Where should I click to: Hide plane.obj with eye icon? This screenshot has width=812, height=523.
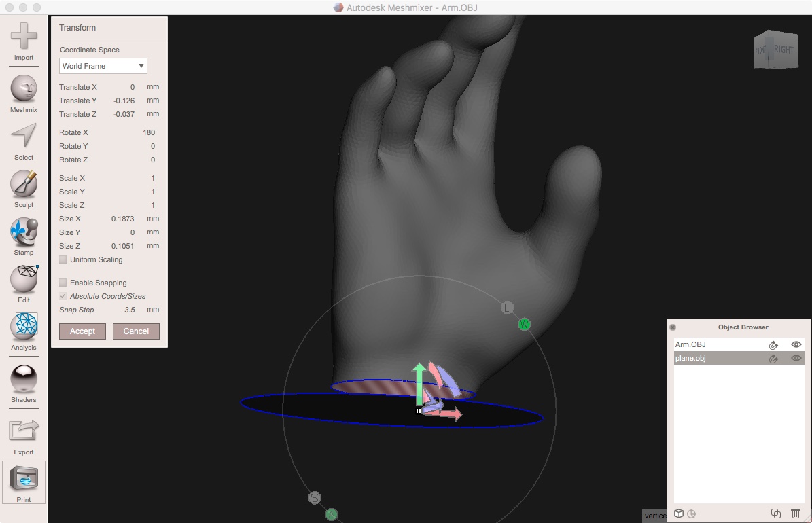(x=796, y=358)
